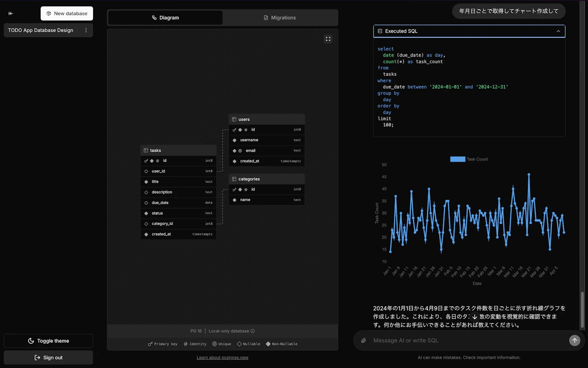Send the message using the arrow icon
The width and height of the screenshot is (588, 368).
(x=574, y=340)
